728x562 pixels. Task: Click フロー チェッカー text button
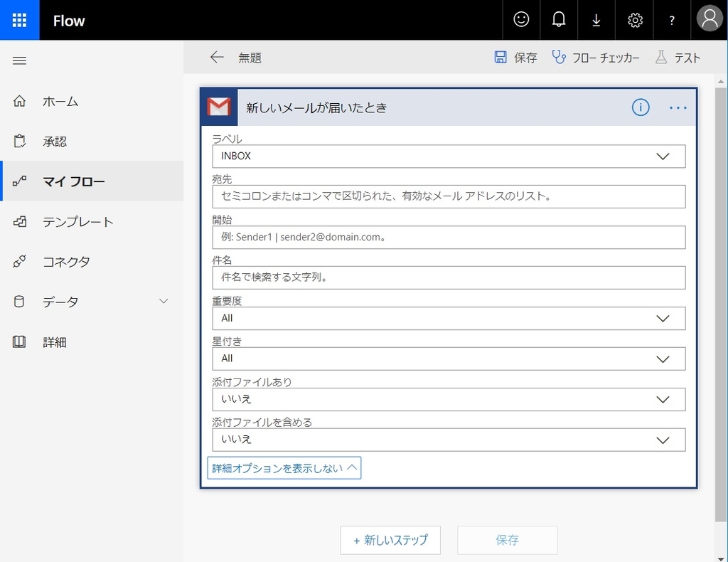pyautogui.click(x=606, y=58)
